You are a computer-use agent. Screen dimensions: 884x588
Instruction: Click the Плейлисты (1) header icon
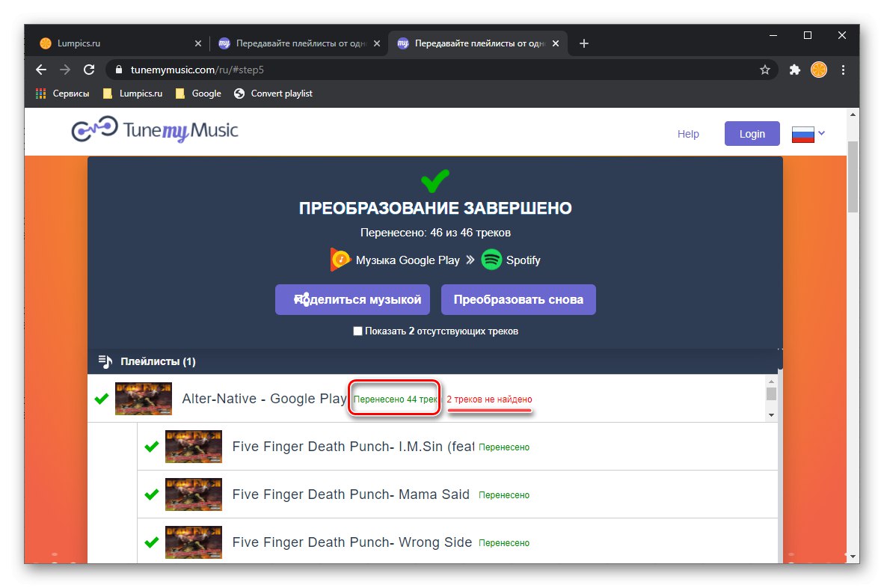(105, 361)
